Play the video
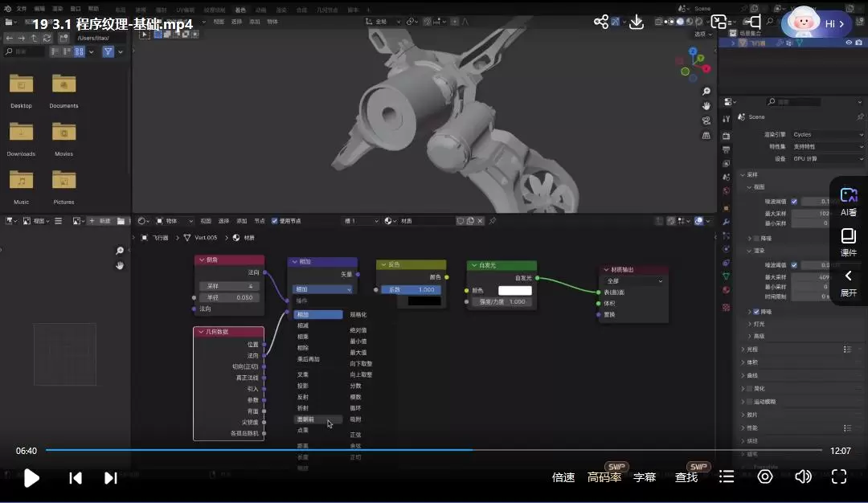 click(x=31, y=478)
